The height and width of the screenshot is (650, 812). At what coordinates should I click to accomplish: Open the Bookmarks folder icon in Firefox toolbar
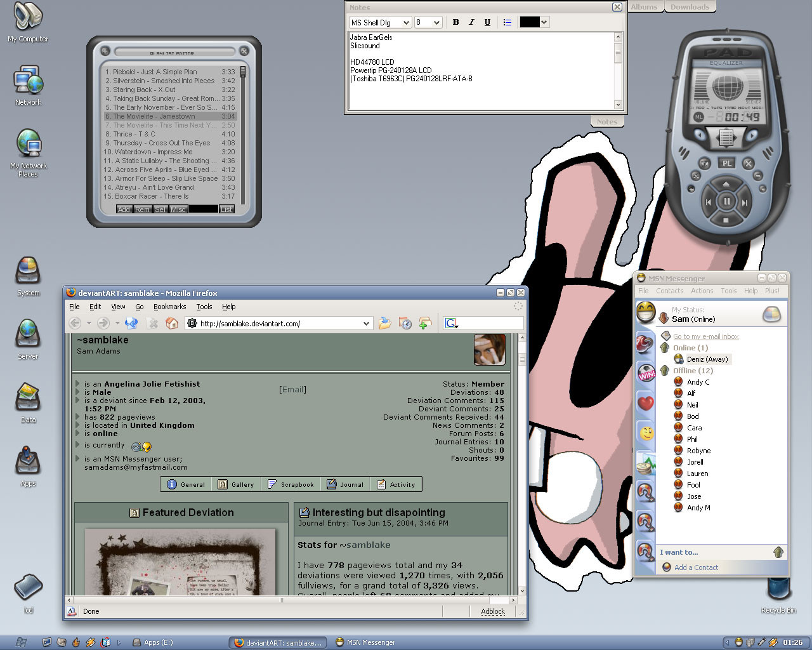384,323
